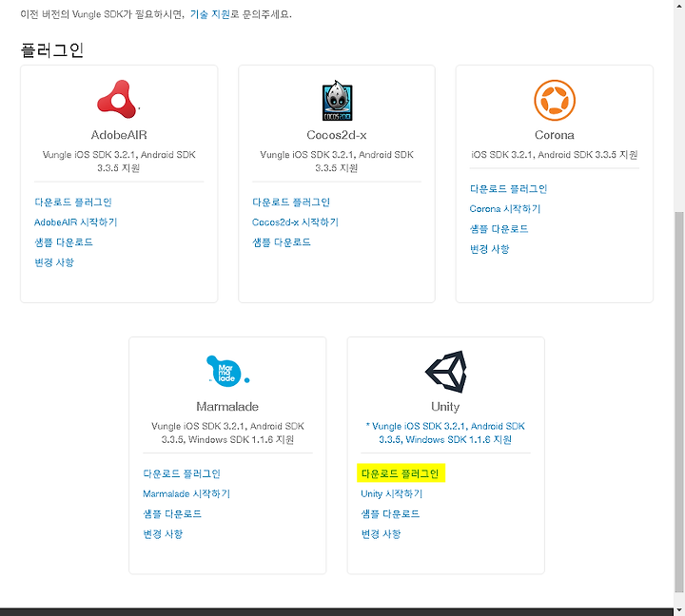Open AdobeAIR 시작하기 guide
Viewport: 685px width, 616px height.
pyautogui.click(x=75, y=222)
